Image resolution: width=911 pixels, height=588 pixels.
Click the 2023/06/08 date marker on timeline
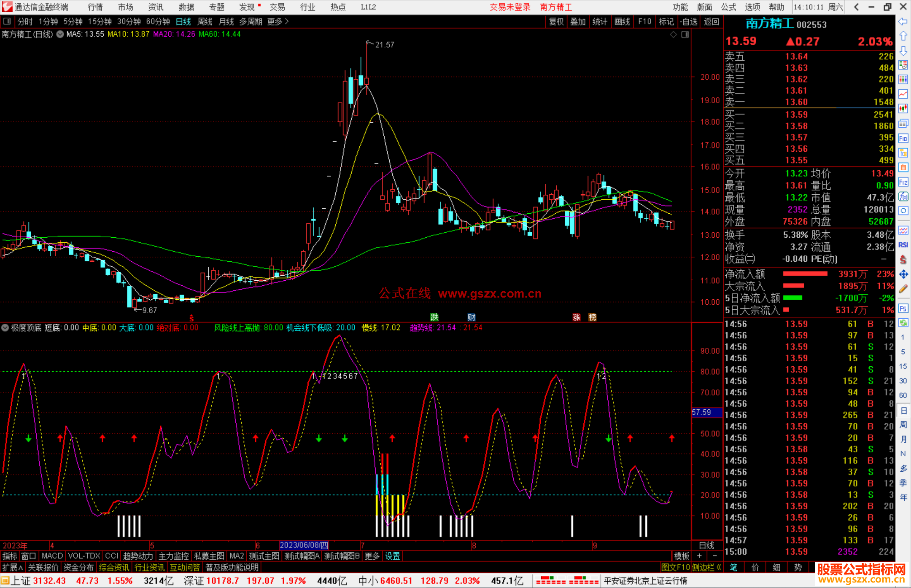(x=304, y=545)
